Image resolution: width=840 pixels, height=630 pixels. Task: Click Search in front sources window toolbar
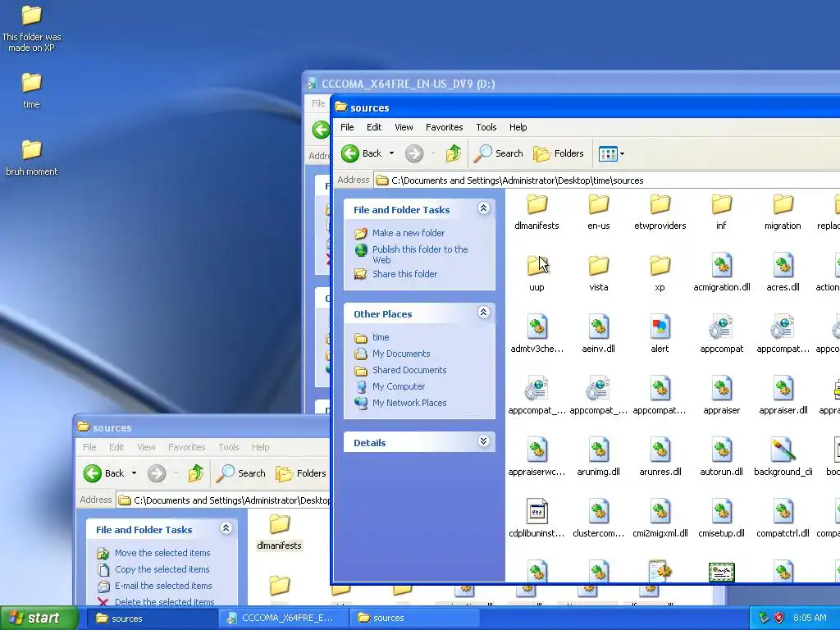point(498,153)
